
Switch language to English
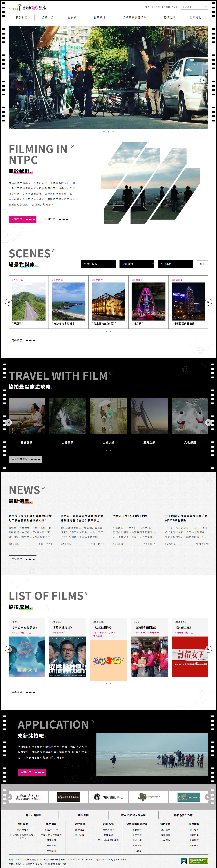click(x=175, y=7)
